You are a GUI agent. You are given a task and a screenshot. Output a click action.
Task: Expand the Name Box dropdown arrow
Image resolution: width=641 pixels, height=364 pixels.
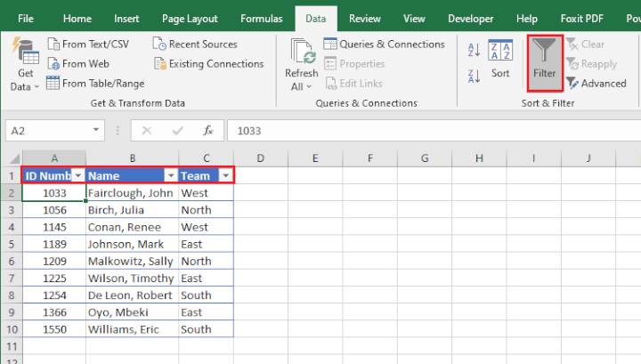point(96,130)
